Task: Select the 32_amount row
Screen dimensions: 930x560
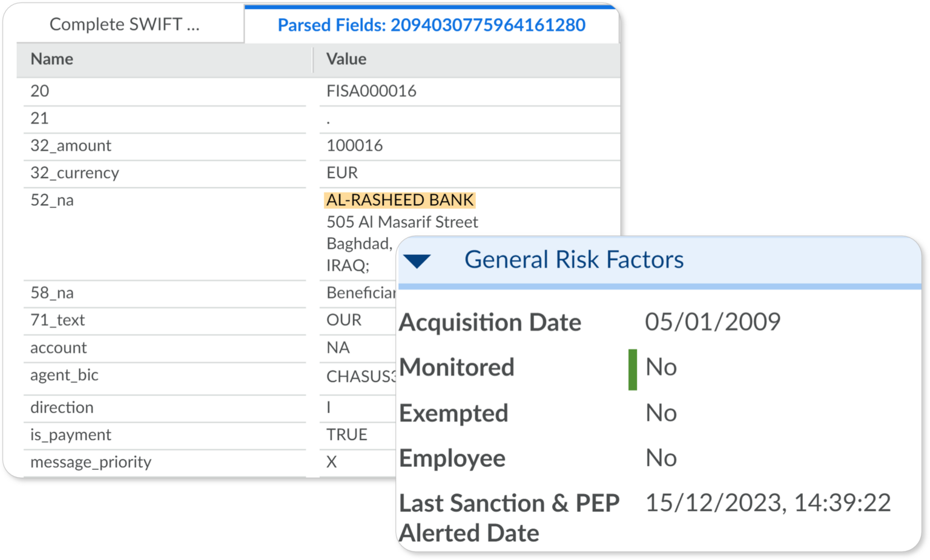Action: [x=71, y=145]
